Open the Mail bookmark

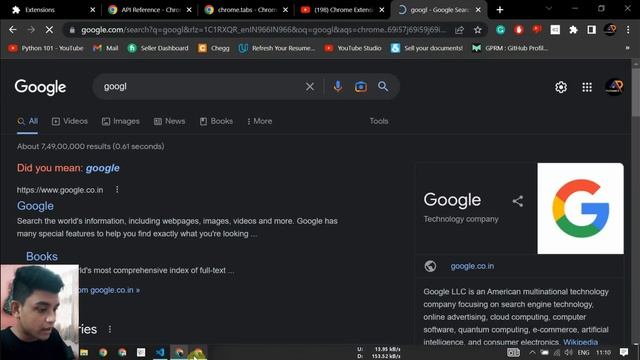pyautogui.click(x=106, y=48)
